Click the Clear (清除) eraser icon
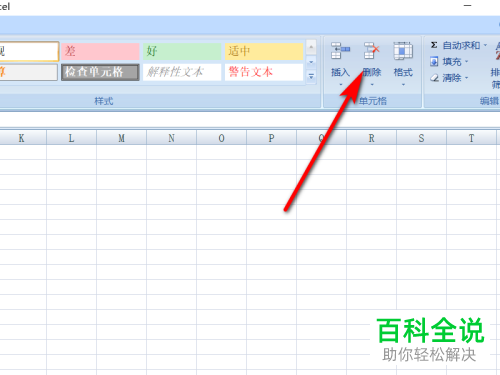This screenshot has height=375, width=500. click(x=434, y=78)
